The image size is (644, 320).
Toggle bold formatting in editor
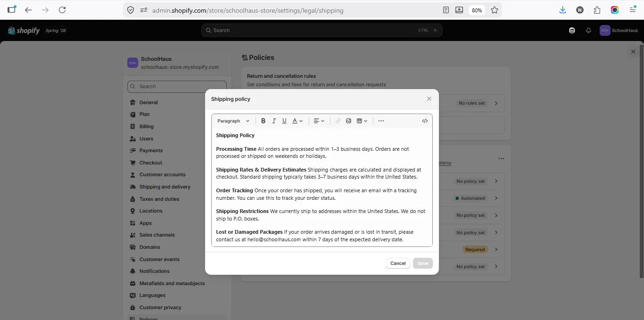coord(264,121)
